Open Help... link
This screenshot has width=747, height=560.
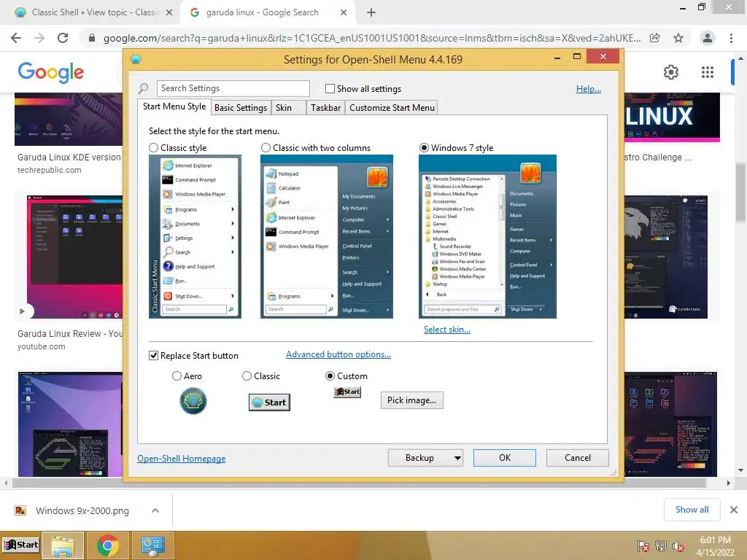pyautogui.click(x=589, y=89)
